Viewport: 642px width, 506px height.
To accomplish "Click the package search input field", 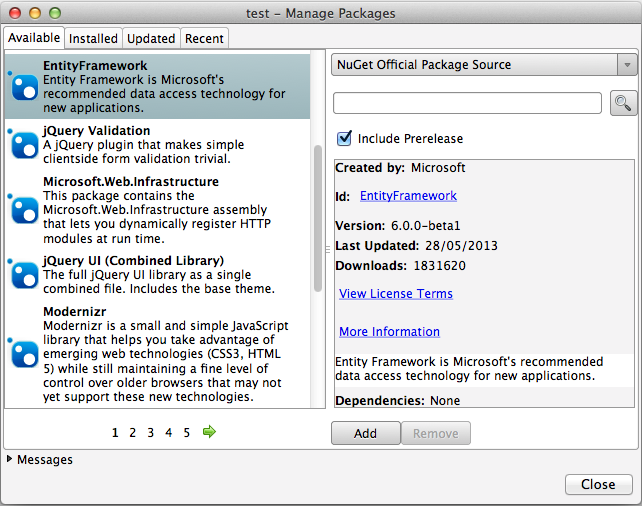I will pos(467,103).
